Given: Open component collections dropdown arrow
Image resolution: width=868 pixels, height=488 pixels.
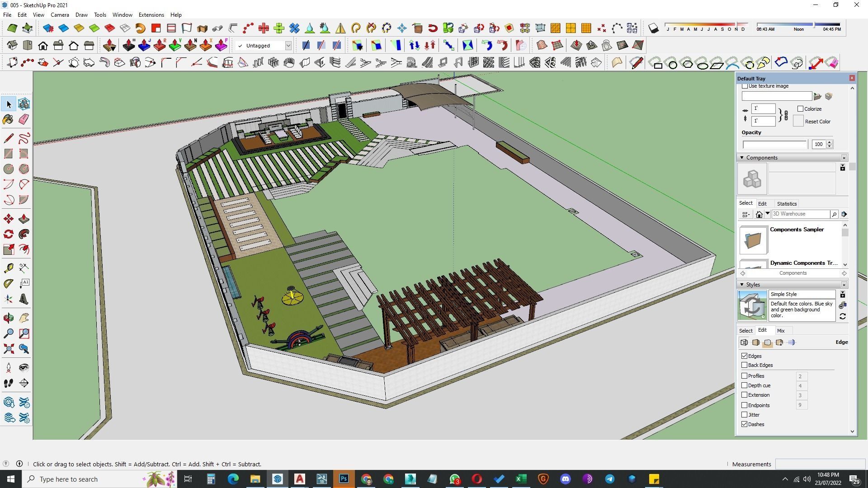Looking at the screenshot, I should coord(767,214).
